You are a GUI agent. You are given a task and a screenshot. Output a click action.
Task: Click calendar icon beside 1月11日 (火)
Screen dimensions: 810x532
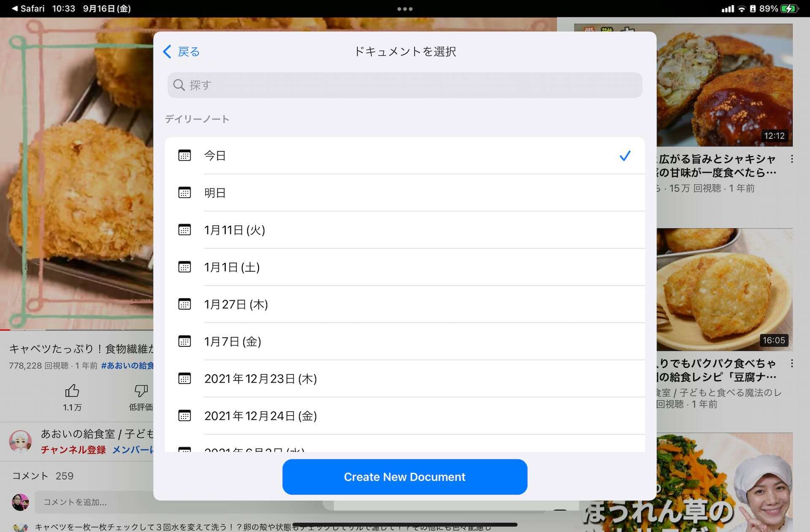[184, 230]
